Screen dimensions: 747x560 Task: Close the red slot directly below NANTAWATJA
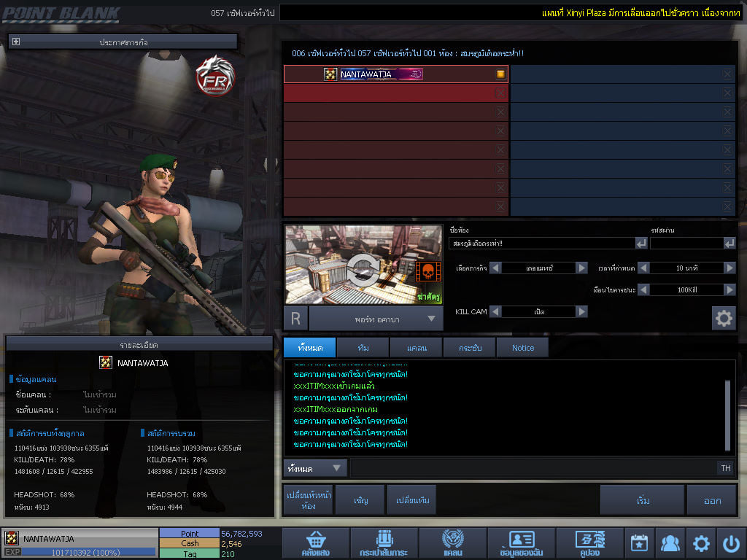tap(500, 93)
